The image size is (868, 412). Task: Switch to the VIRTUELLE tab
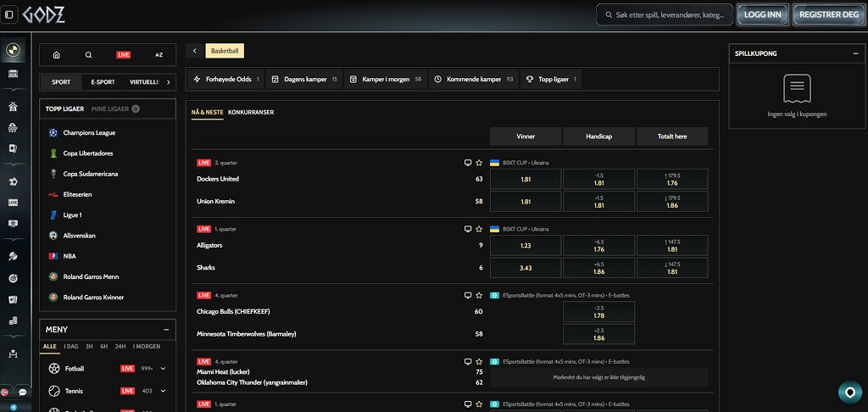tap(144, 82)
